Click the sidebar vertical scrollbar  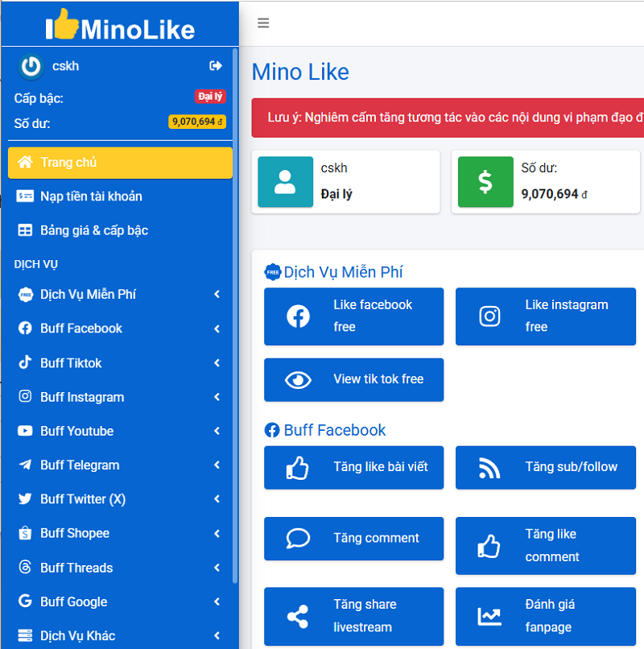pyautogui.click(x=235, y=316)
